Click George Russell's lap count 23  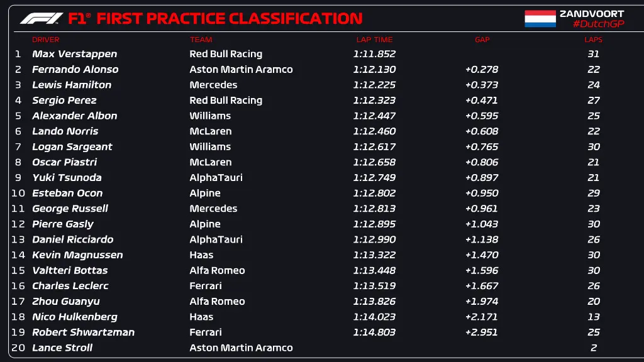coord(594,209)
